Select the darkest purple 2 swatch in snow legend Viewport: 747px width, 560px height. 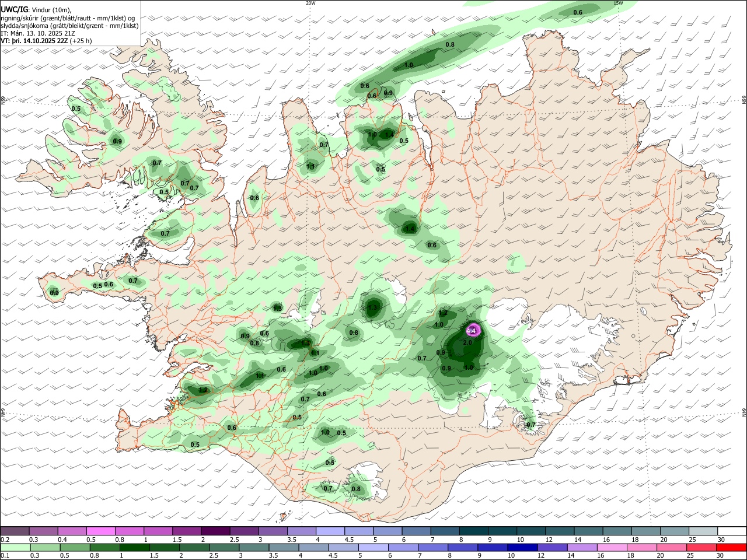pyautogui.click(x=215, y=531)
